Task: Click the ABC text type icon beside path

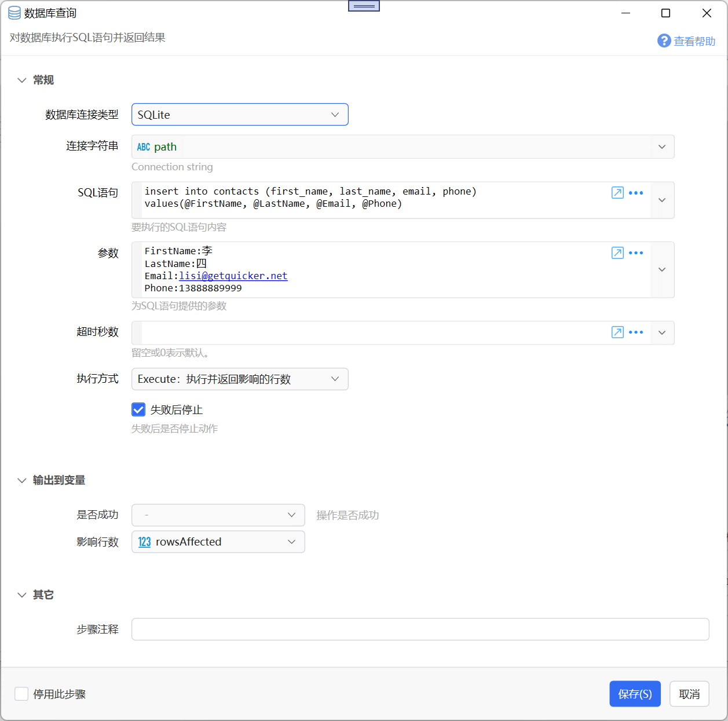Action: point(144,147)
